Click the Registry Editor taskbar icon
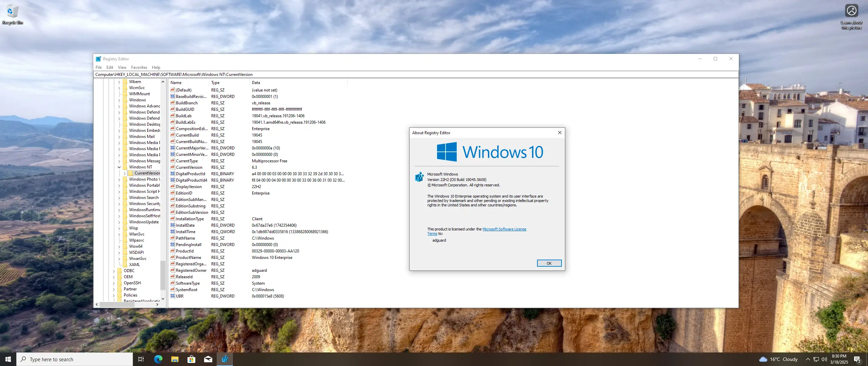868x366 pixels. pos(224,359)
